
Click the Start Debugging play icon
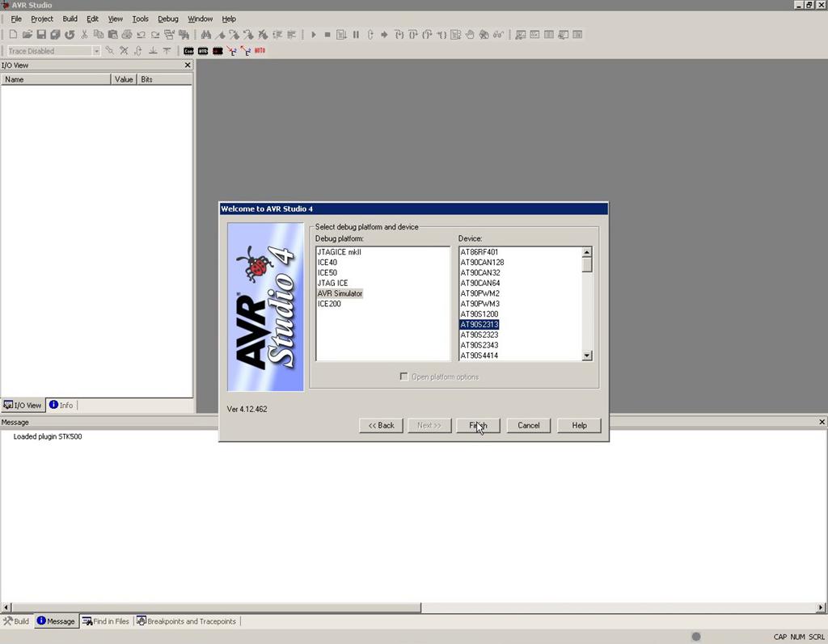coord(313,35)
